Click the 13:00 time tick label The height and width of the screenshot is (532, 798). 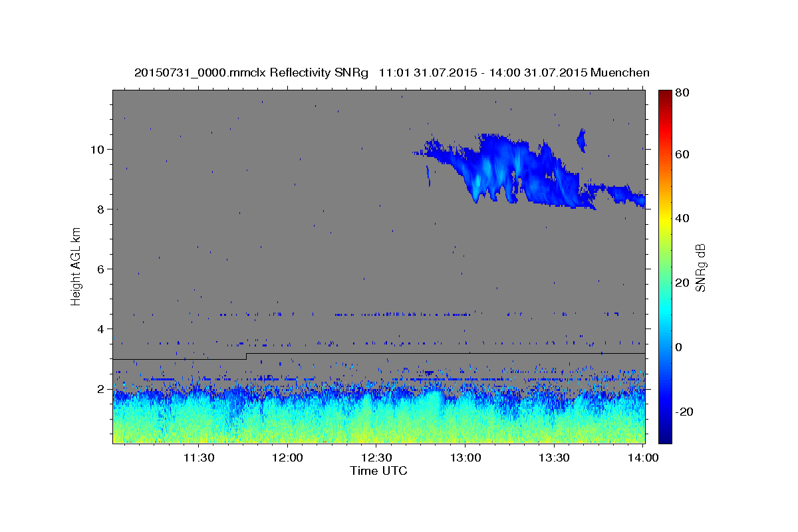click(465, 458)
